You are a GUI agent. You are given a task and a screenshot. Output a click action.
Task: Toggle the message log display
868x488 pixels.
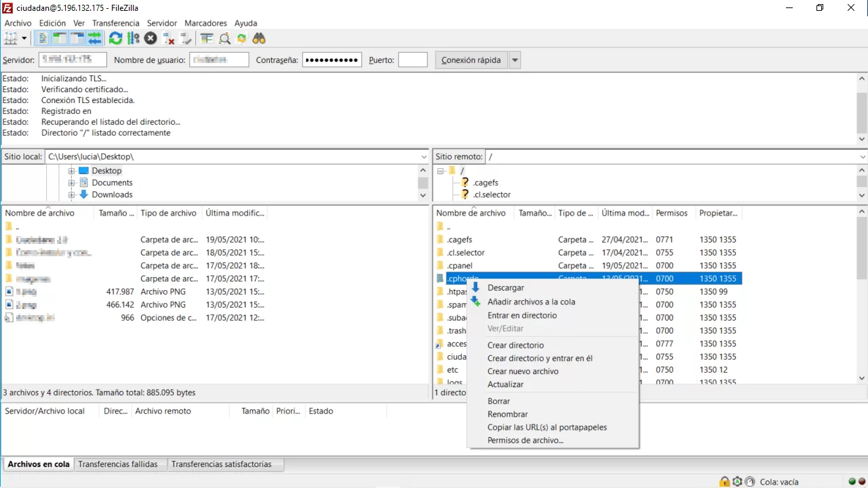click(43, 39)
